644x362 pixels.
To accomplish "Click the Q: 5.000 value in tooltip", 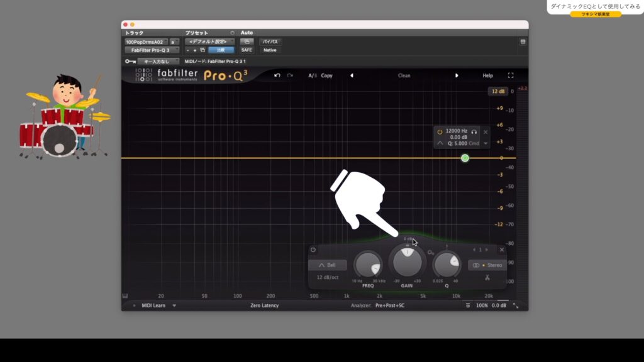I will click(457, 144).
